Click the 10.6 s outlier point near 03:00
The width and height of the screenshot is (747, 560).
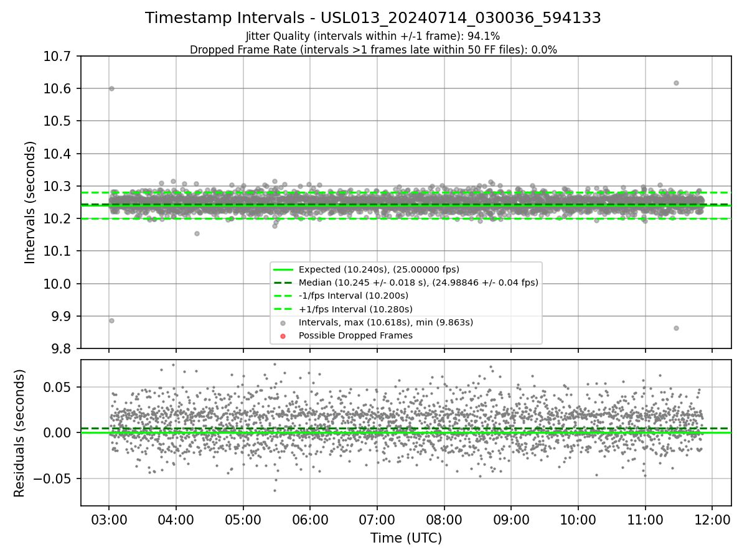[x=111, y=88]
